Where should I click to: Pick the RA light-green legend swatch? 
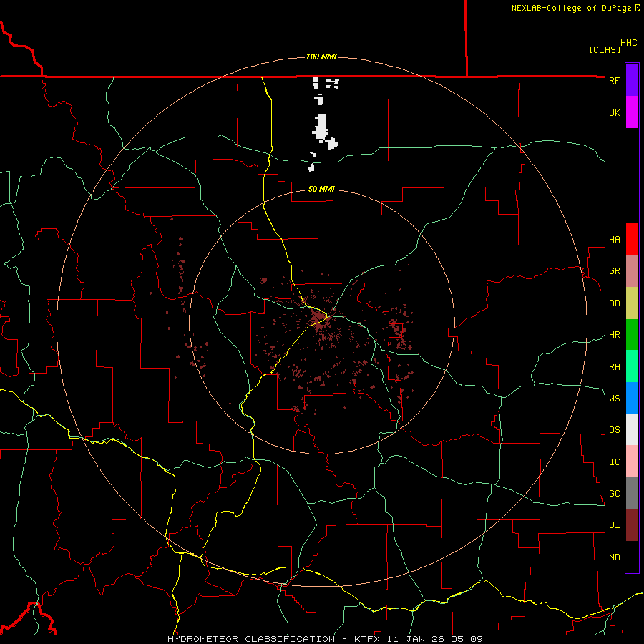632,366
